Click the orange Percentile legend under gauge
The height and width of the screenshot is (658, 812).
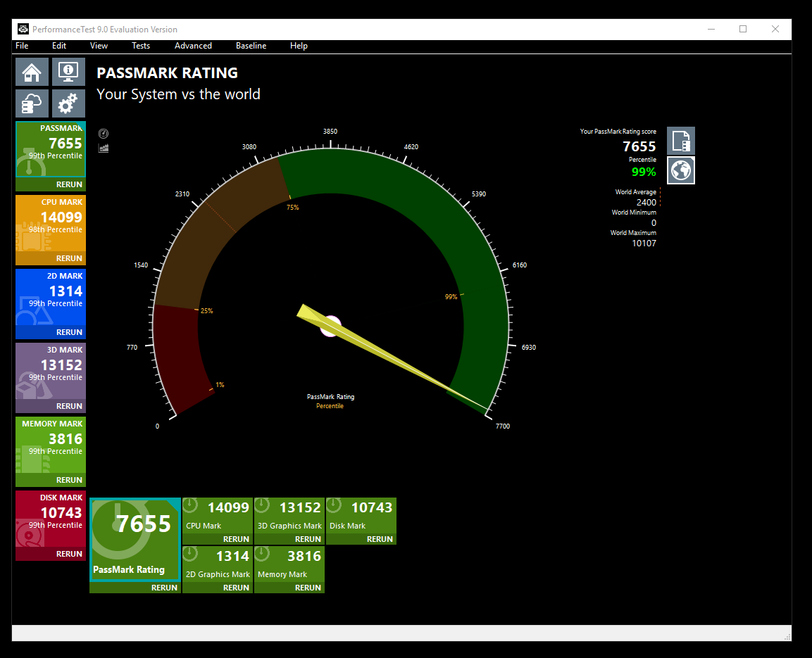tap(330, 406)
